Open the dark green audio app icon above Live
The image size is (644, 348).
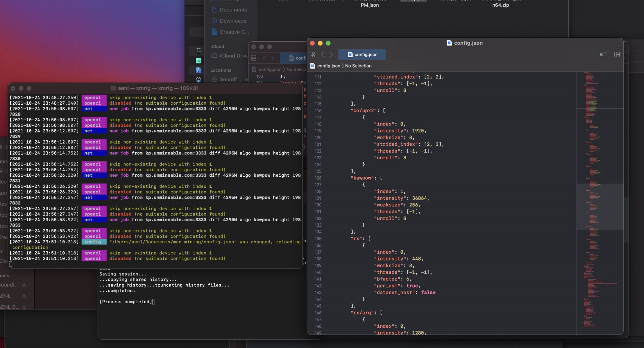point(198,51)
